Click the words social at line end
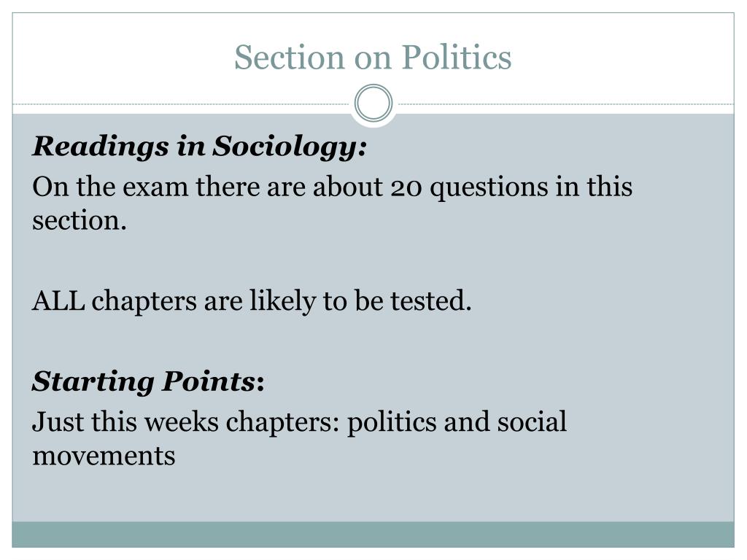The image size is (747, 560). 532,422
